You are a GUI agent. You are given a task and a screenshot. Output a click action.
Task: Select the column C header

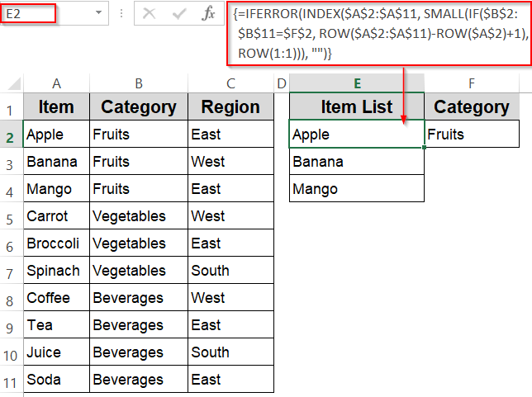(x=230, y=83)
